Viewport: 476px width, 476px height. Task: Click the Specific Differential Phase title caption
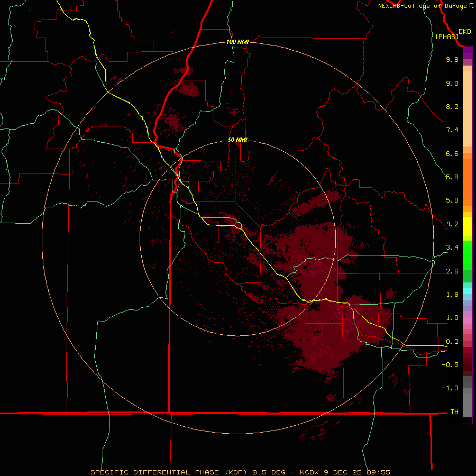click(240, 472)
